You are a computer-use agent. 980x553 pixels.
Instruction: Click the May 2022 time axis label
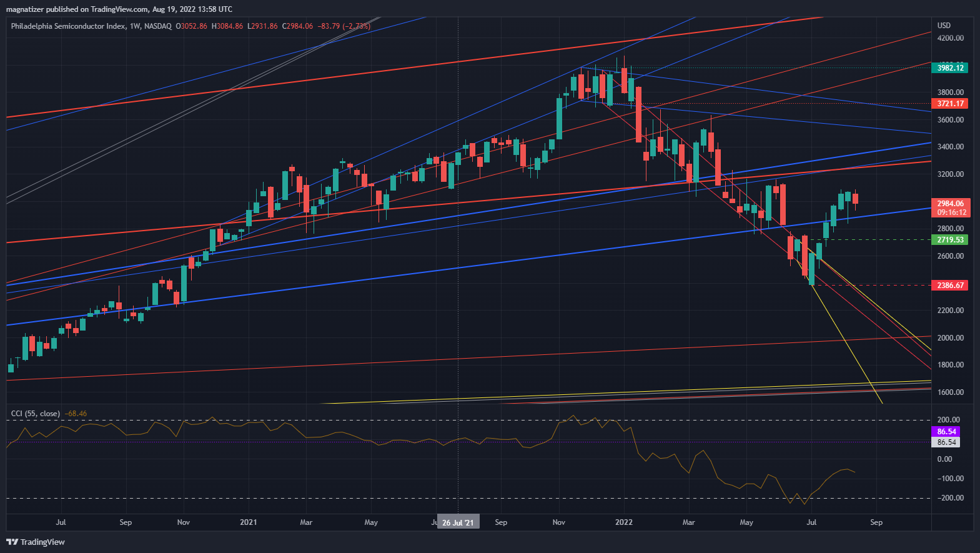tap(746, 522)
